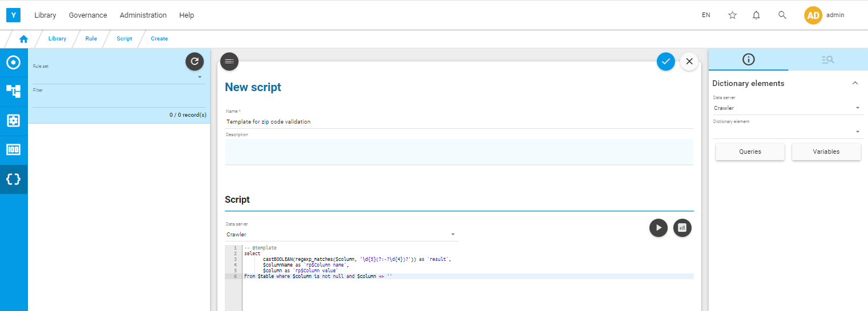
Task: Close the new script form
Action: [689, 62]
